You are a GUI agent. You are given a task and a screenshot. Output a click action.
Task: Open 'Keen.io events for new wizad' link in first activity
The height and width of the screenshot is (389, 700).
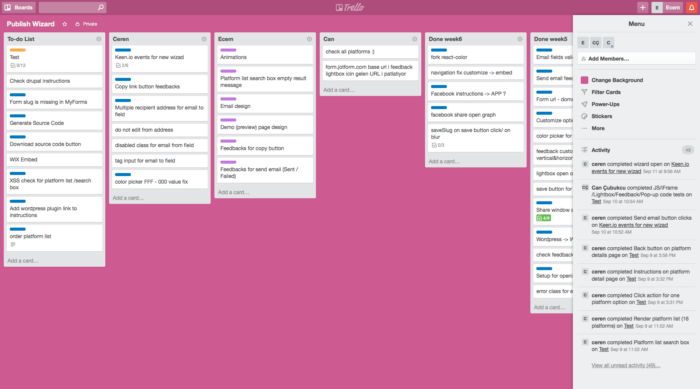click(640, 167)
